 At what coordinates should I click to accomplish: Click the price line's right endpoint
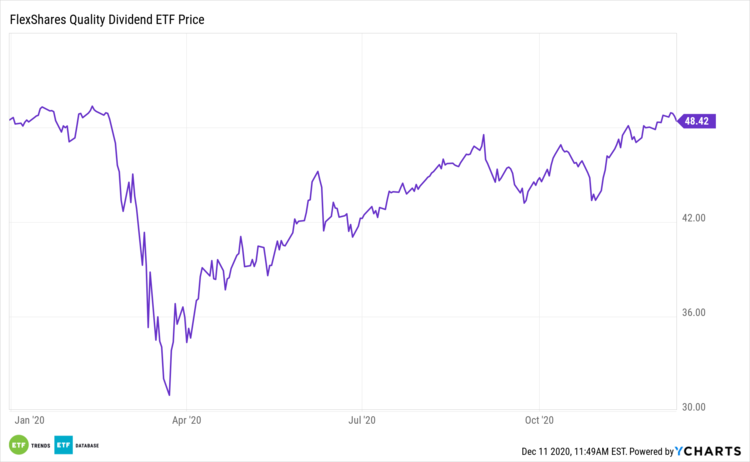676,118
